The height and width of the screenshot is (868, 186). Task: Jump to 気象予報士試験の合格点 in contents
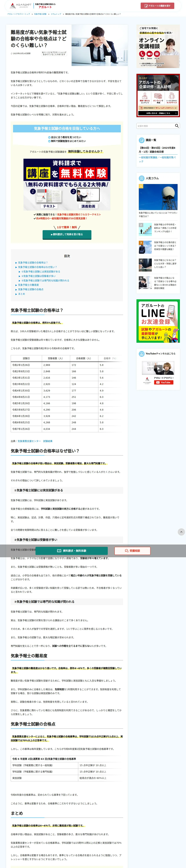pos(31,289)
